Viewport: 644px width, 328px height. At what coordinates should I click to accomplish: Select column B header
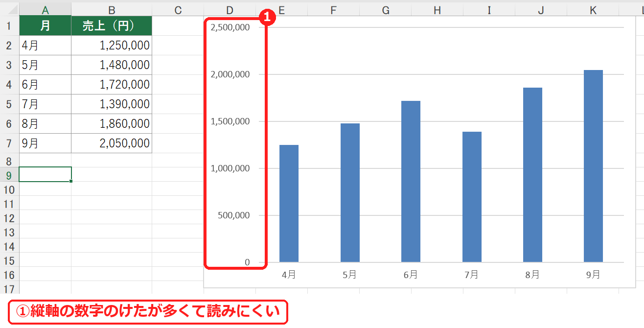click(x=112, y=9)
